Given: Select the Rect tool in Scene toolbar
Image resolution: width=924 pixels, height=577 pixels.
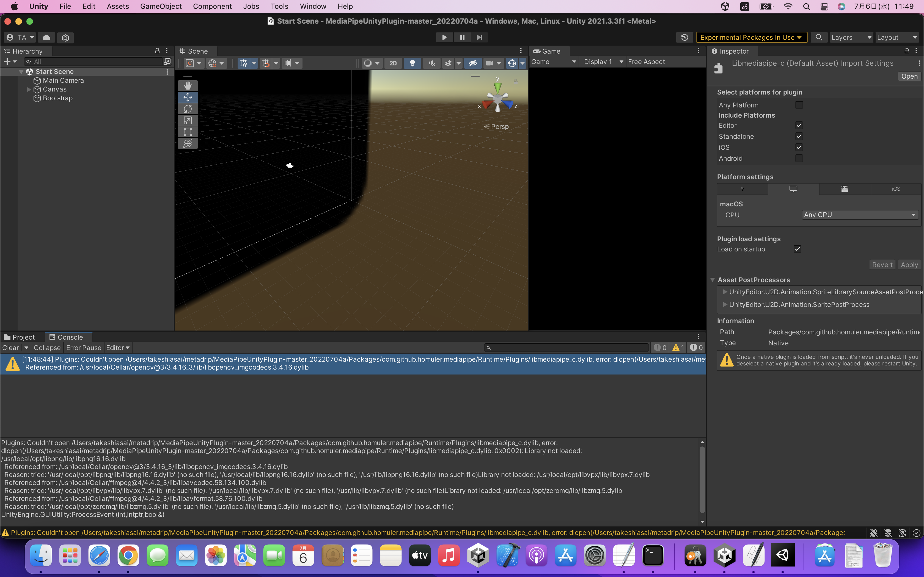Looking at the screenshot, I should coord(188,132).
